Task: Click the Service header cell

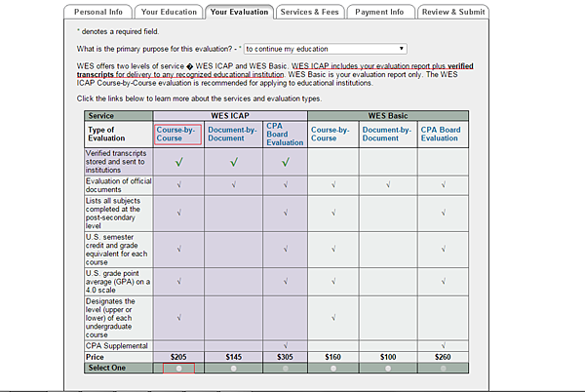Action: pyautogui.click(x=119, y=116)
